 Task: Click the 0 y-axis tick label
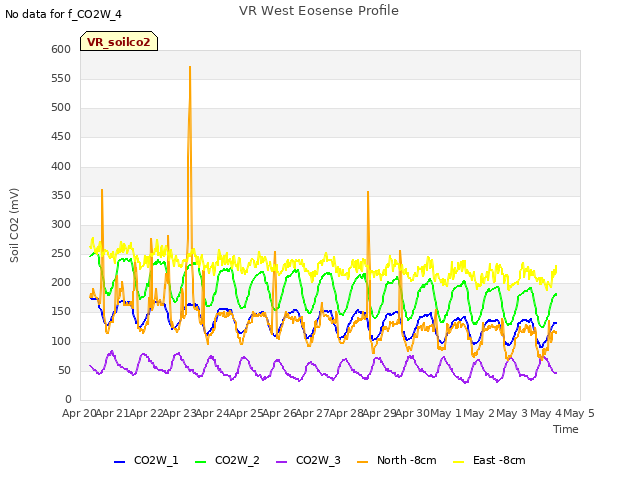(68, 399)
